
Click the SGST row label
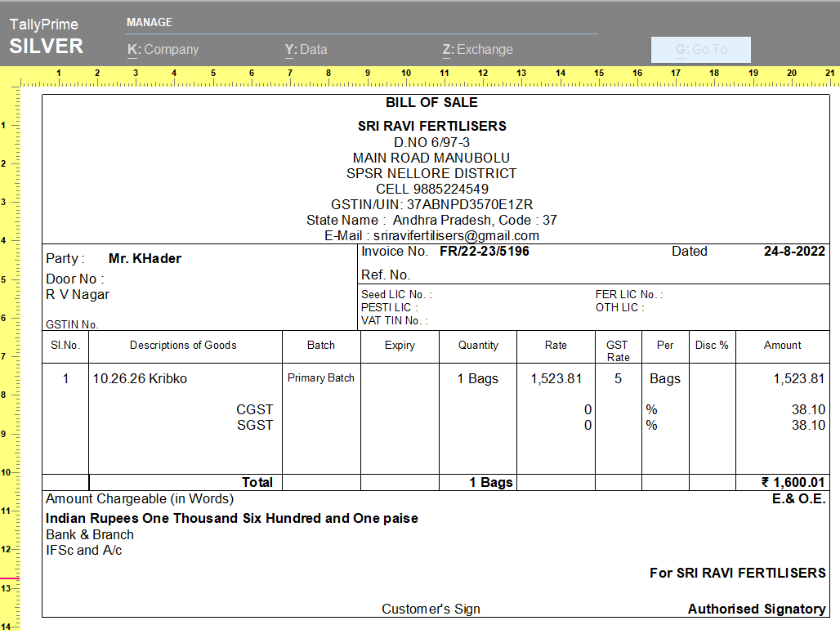point(255,425)
